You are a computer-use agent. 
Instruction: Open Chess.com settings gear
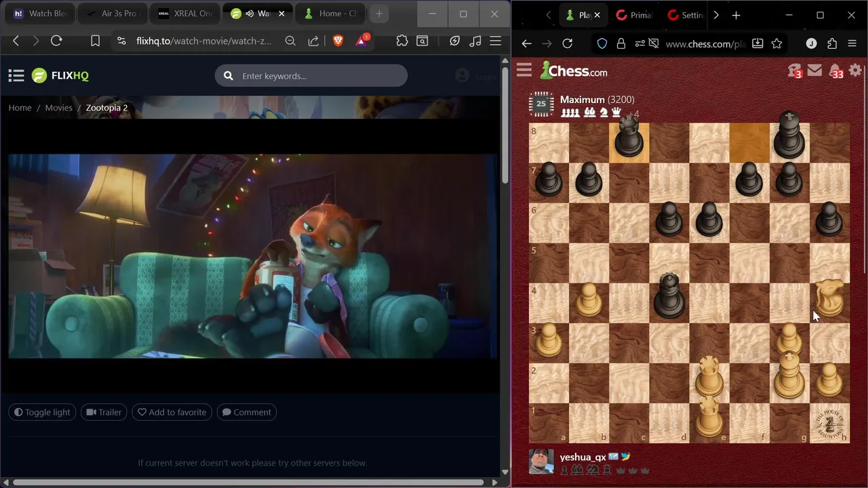[x=856, y=70]
